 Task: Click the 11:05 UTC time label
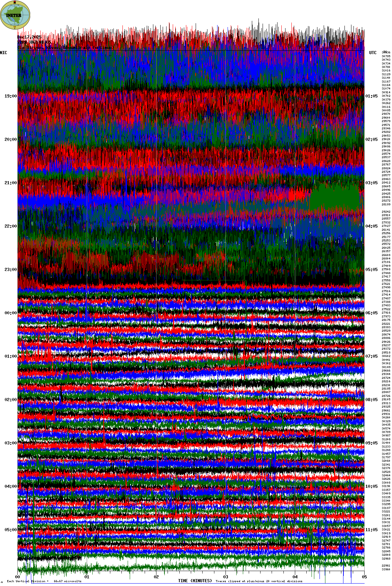point(372,530)
